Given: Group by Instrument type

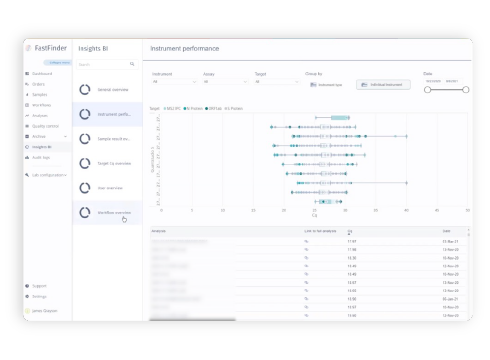Looking at the screenshot, I should coord(326,85).
